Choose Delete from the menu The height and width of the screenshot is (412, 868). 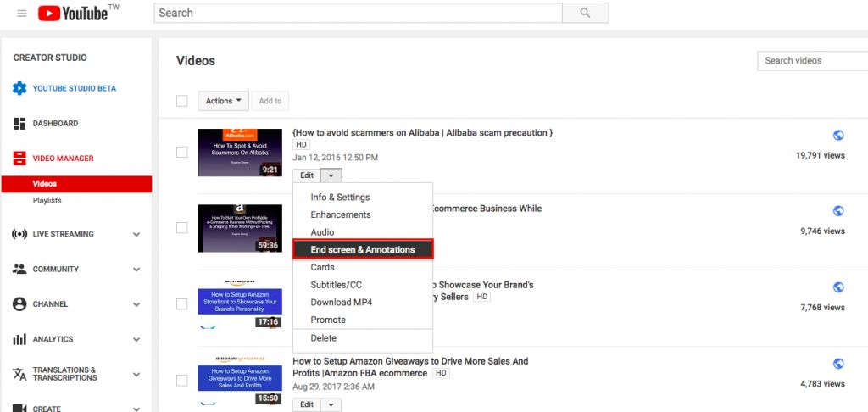363,338
